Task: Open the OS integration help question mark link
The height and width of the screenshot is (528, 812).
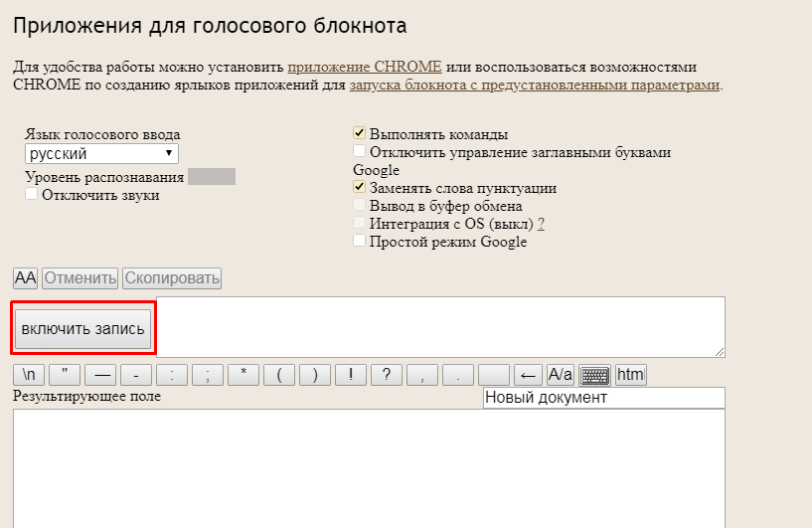Action: [x=541, y=224]
